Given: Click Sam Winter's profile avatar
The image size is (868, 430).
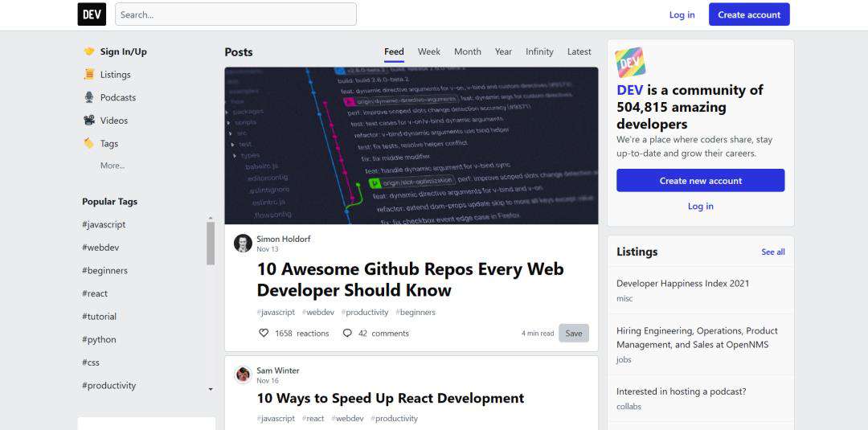Looking at the screenshot, I should [243, 375].
